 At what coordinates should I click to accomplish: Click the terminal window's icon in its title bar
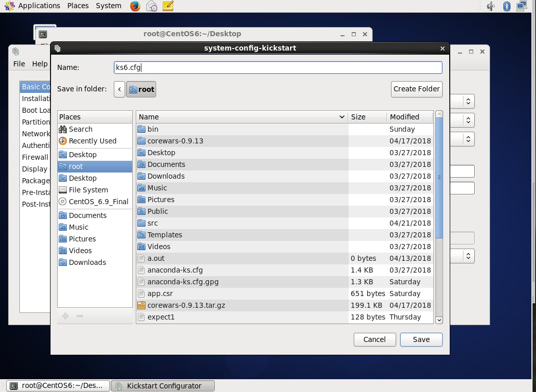(x=43, y=34)
